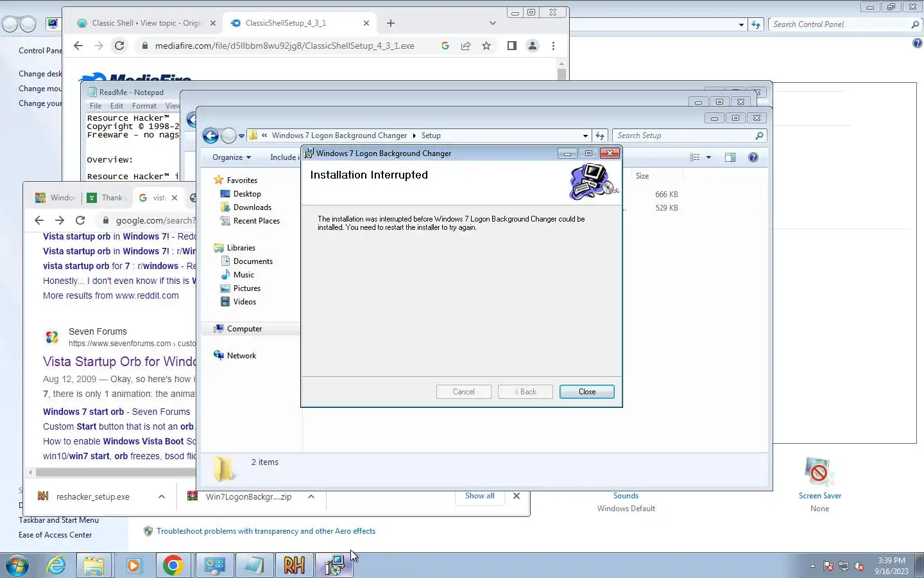Select Network in navigation pane

[241, 356]
